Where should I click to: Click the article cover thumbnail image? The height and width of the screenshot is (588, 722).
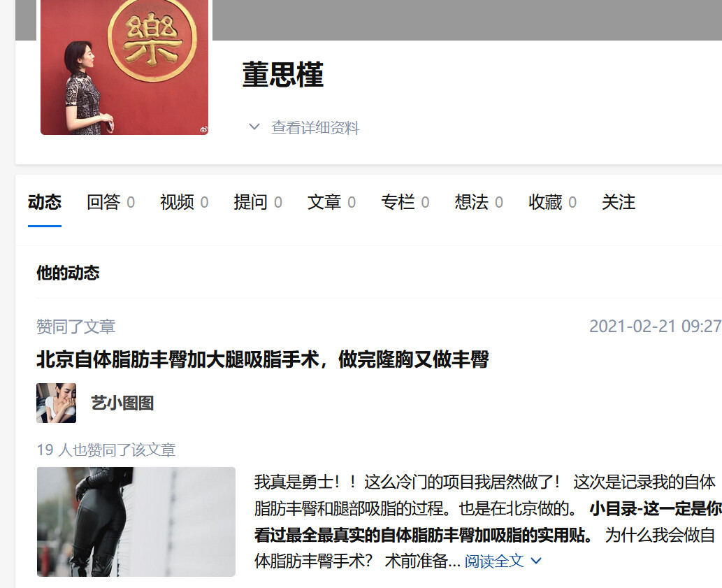(136, 522)
